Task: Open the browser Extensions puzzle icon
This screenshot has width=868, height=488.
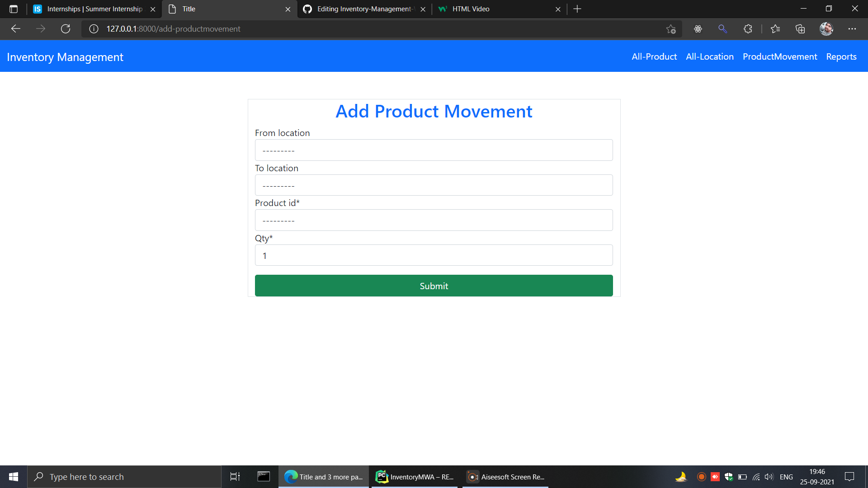Action: tap(748, 28)
